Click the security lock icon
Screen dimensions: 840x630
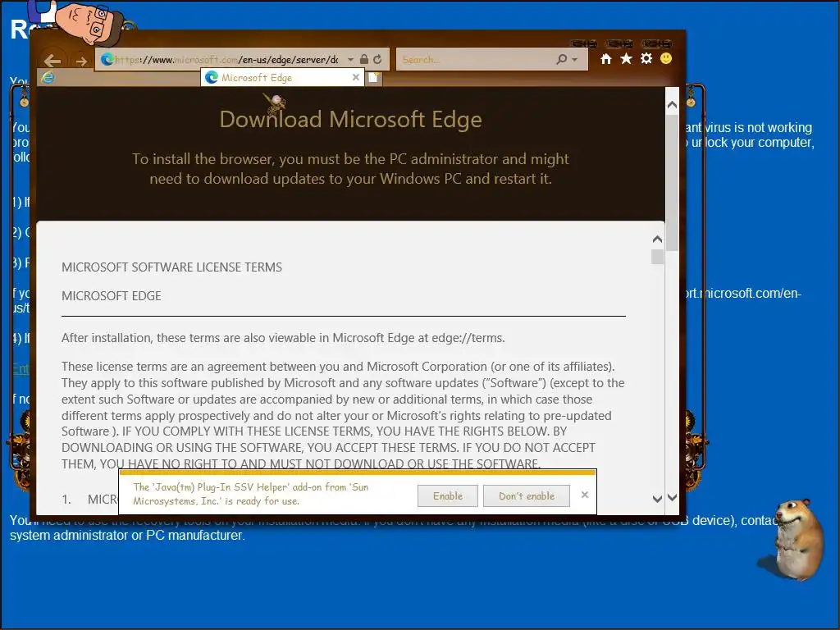click(x=364, y=59)
